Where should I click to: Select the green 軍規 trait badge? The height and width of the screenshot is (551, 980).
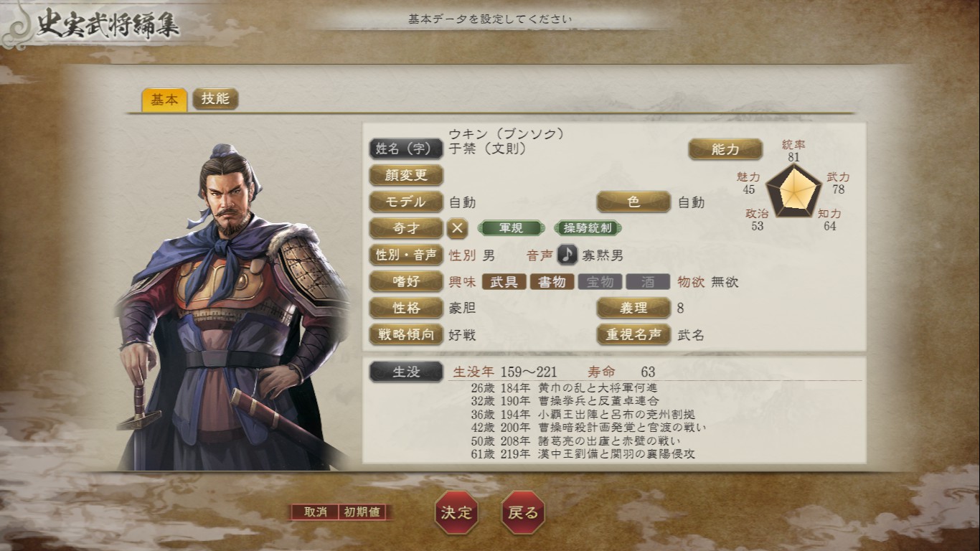click(511, 228)
